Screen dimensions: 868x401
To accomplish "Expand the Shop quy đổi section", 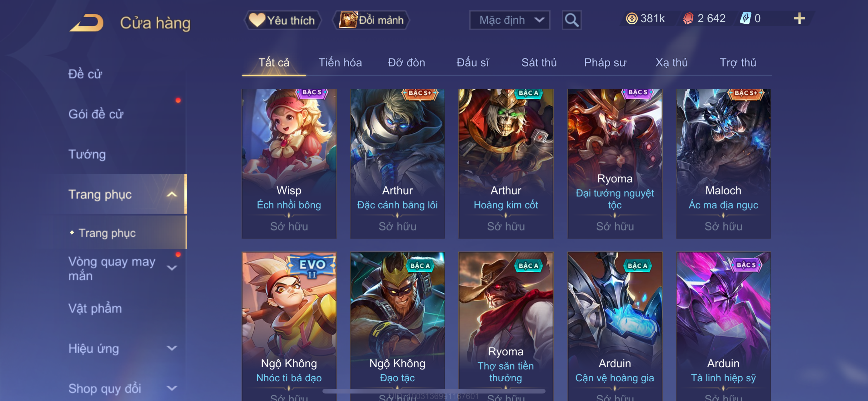I will click(x=172, y=388).
